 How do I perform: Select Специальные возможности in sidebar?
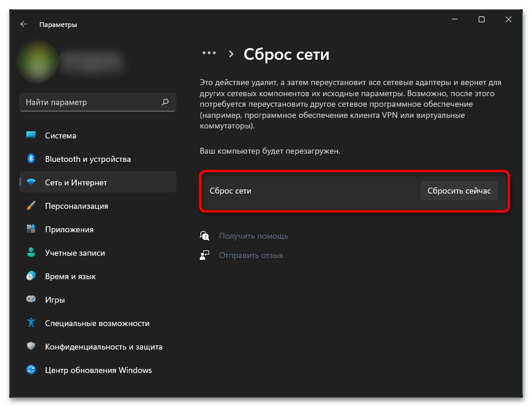[x=97, y=323]
